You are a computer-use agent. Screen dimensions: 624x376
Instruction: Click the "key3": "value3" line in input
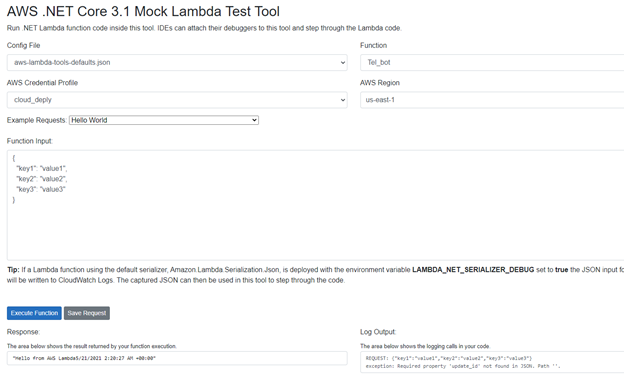click(41, 189)
